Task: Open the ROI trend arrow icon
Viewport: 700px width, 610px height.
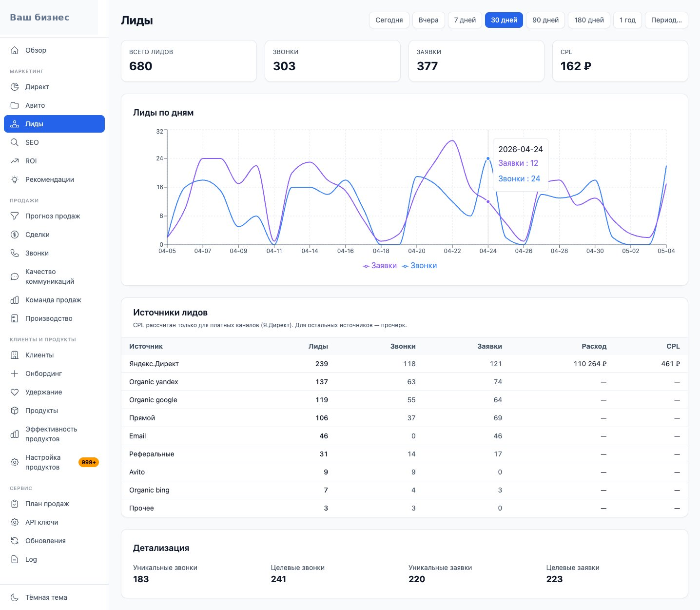Action: (15, 161)
